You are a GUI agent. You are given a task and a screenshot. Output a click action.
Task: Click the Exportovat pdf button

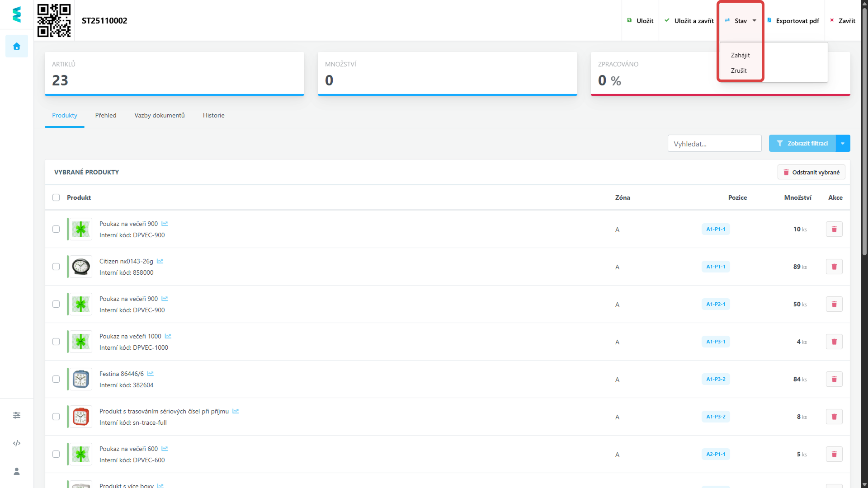pyautogui.click(x=793, y=21)
